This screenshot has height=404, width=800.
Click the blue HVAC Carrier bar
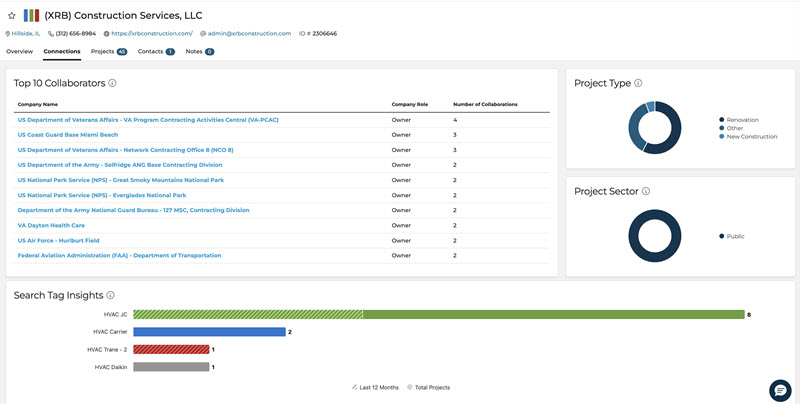coord(209,332)
